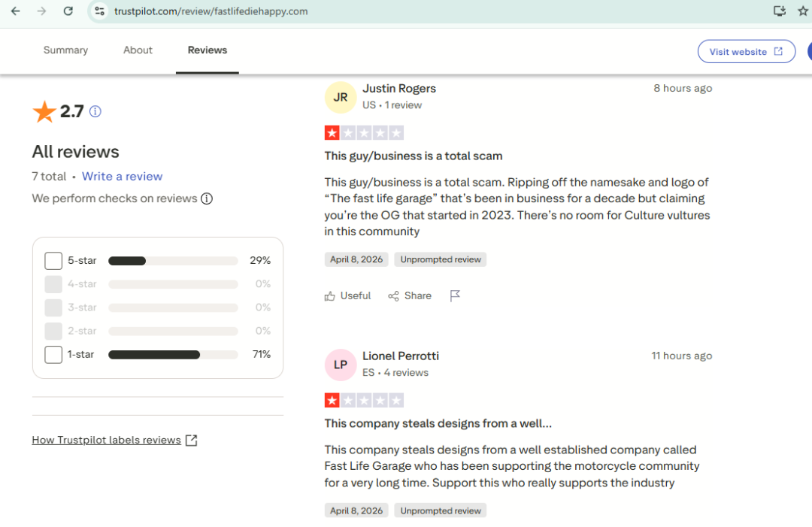Flag Justin Rogers' review
The image size is (812, 527).
tap(455, 296)
